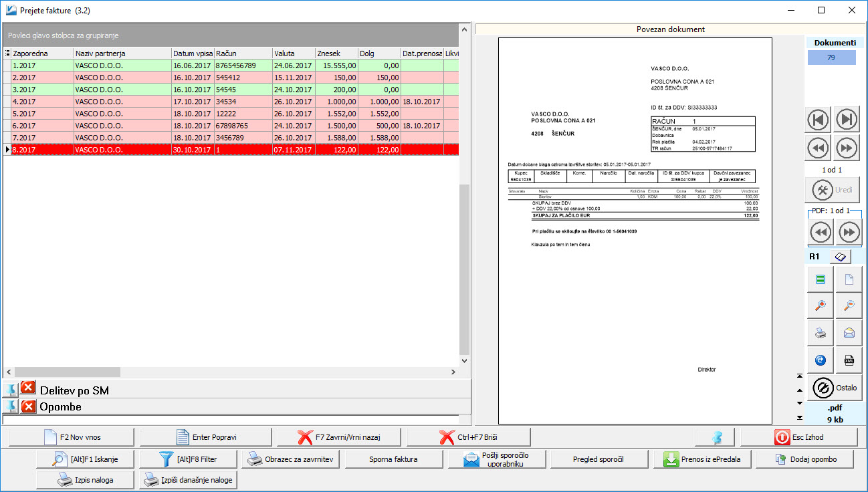Select invoice row 3.2017
Image resolution: width=868 pixels, height=492 pixels.
tap(231, 90)
